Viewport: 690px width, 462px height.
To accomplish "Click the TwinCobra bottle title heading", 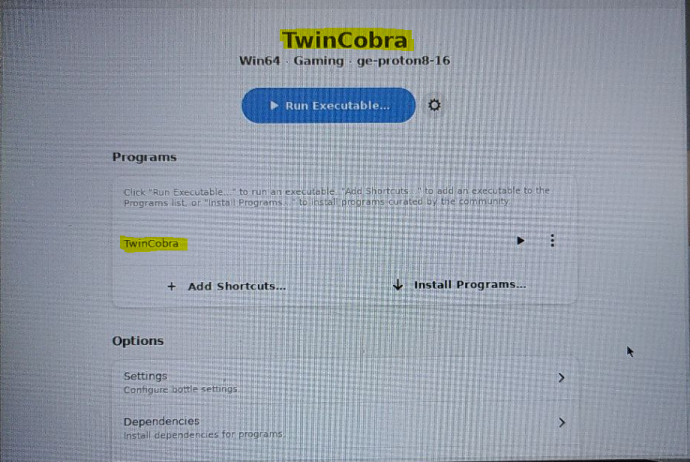I will coord(345,40).
